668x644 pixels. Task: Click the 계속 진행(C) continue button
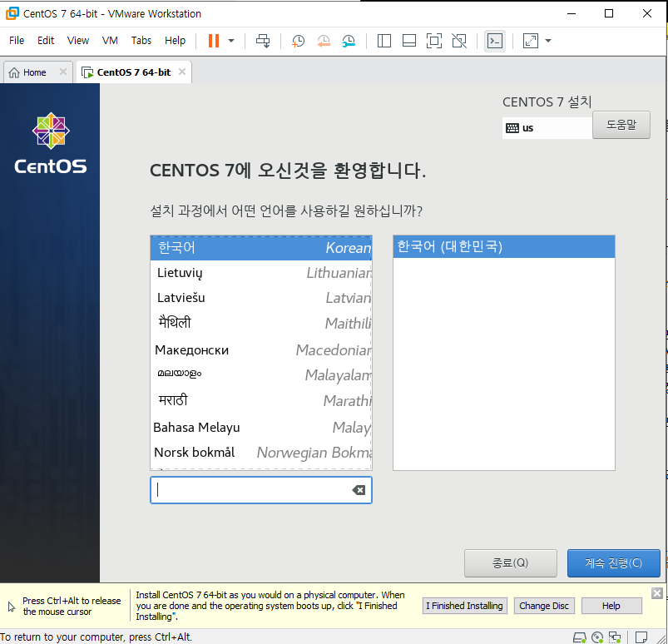click(613, 563)
